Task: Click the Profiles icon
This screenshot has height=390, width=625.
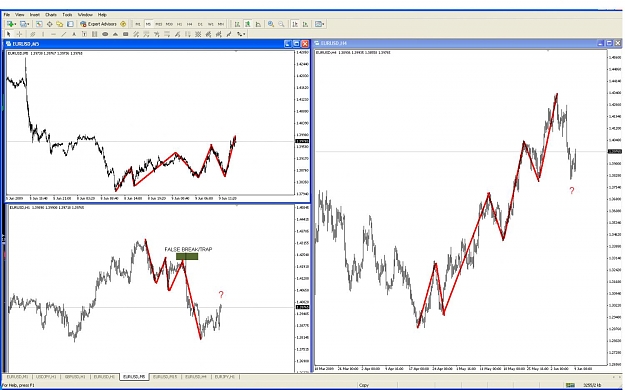Action: (23, 24)
